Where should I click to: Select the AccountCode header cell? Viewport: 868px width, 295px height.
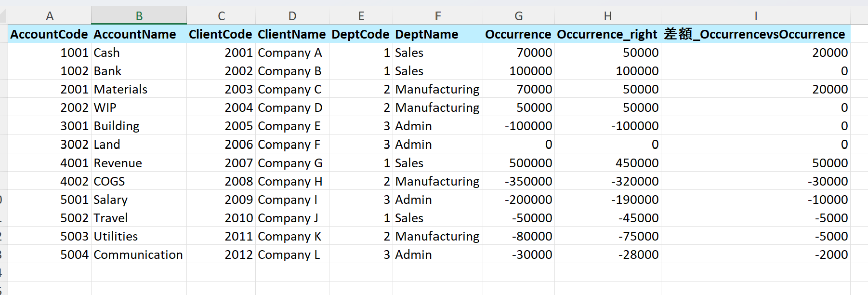(x=49, y=34)
